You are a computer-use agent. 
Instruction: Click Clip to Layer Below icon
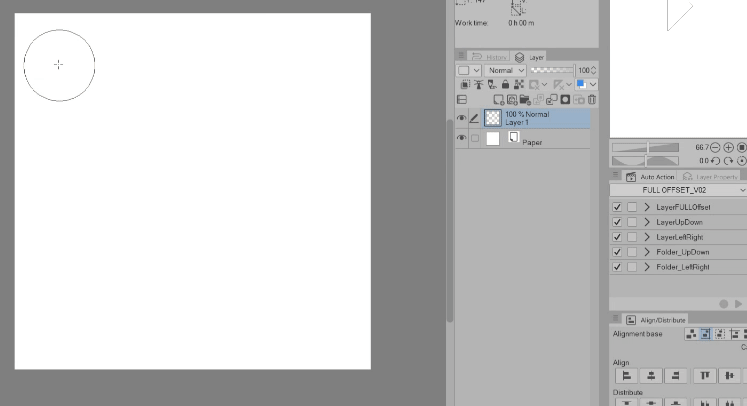465,84
